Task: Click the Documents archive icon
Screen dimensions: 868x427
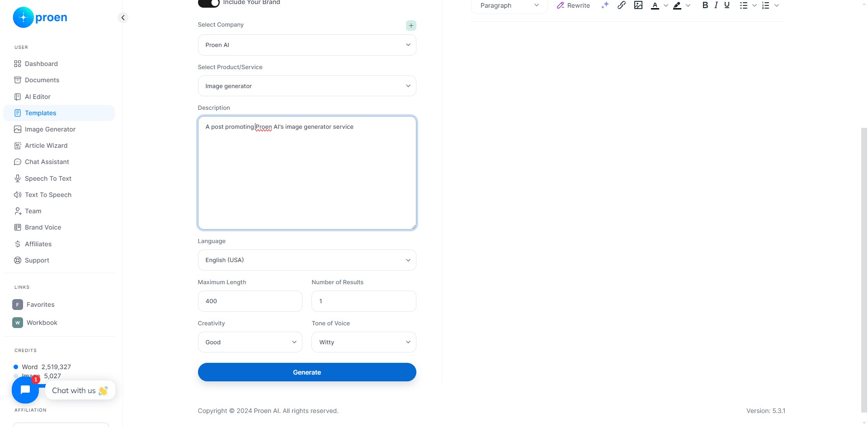Action: [x=18, y=80]
